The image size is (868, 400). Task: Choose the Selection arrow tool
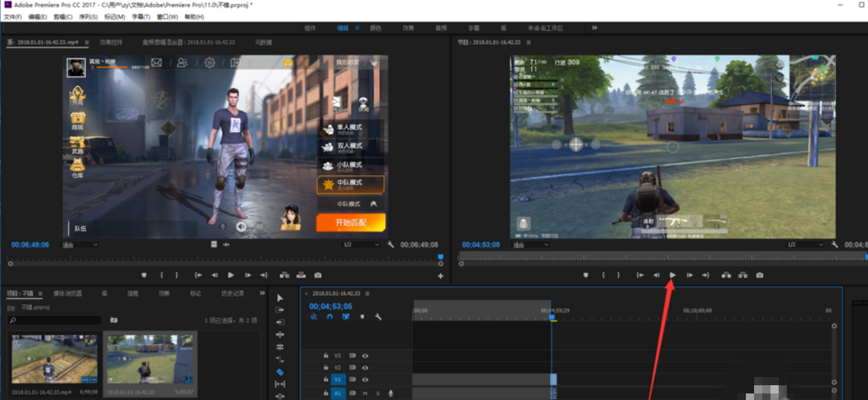(x=280, y=298)
